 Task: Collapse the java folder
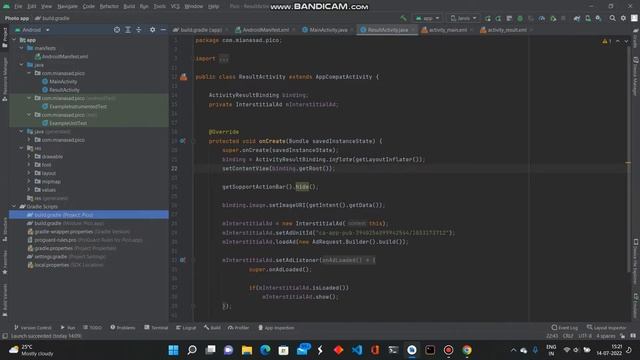click(x=22, y=65)
